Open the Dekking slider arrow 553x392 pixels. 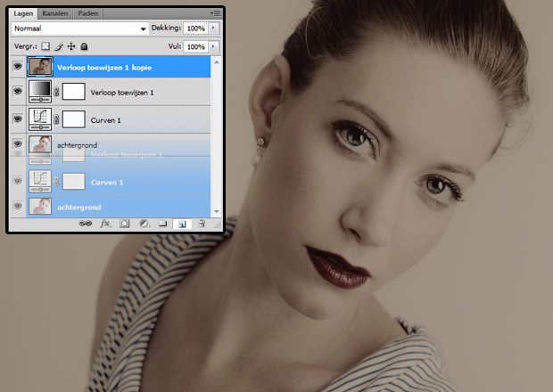(x=214, y=29)
